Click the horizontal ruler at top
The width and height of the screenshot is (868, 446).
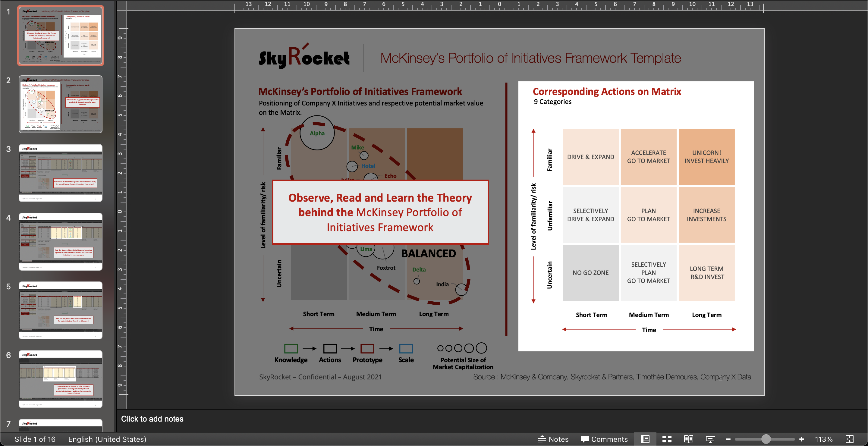[499, 5]
